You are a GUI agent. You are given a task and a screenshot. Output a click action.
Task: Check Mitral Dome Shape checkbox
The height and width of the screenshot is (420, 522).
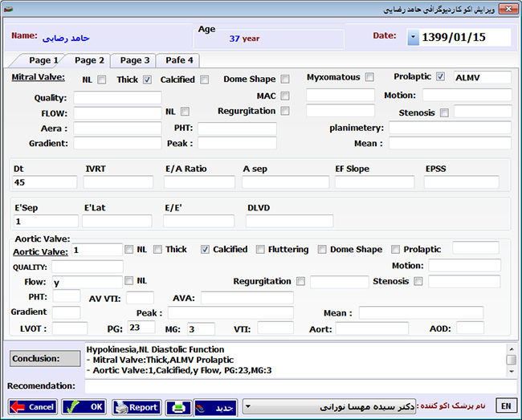point(285,79)
